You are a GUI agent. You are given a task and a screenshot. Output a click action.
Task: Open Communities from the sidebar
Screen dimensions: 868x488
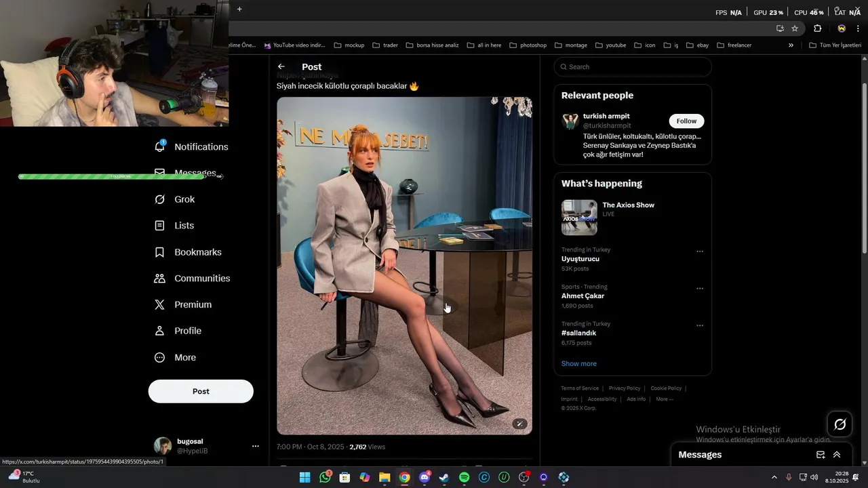pyautogui.click(x=193, y=279)
